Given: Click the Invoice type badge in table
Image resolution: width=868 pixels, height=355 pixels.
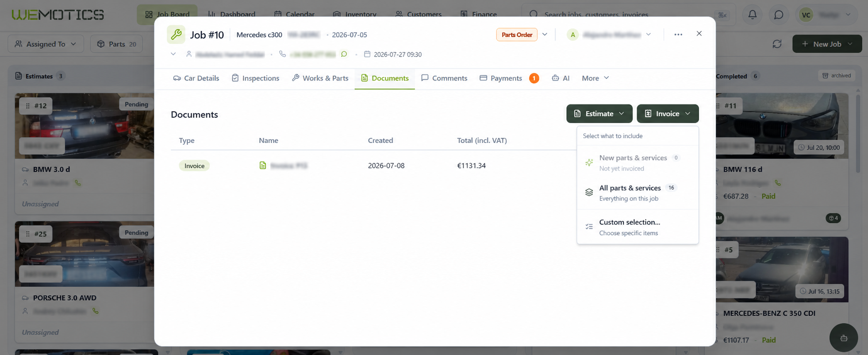Looking at the screenshot, I should coord(194,166).
